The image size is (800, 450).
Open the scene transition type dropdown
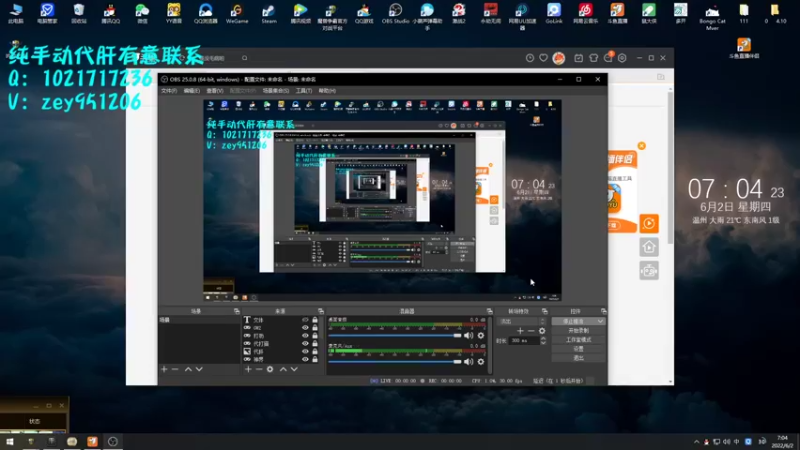523,321
